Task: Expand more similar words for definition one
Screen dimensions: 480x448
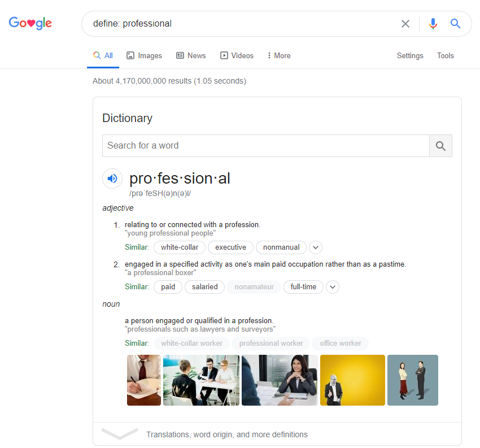Action: point(315,247)
